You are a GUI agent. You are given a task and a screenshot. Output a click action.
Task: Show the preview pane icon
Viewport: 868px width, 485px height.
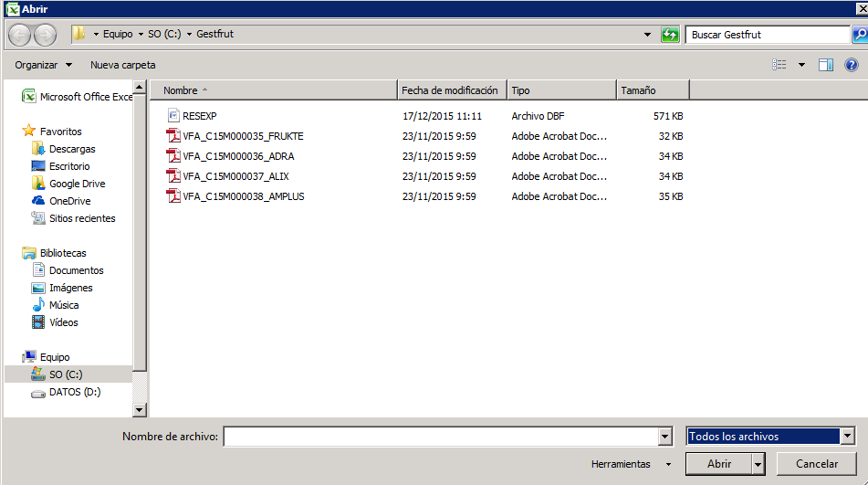[826, 65]
